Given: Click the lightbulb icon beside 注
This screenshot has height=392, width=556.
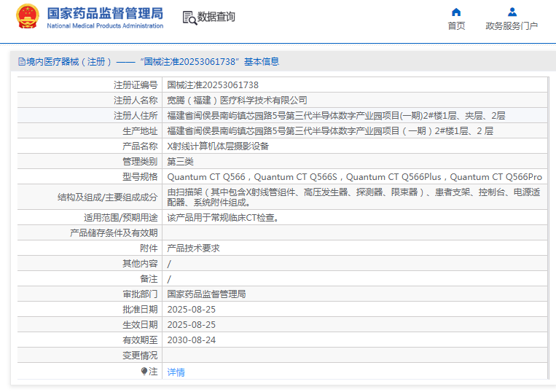Looking at the screenshot, I should (x=144, y=371).
